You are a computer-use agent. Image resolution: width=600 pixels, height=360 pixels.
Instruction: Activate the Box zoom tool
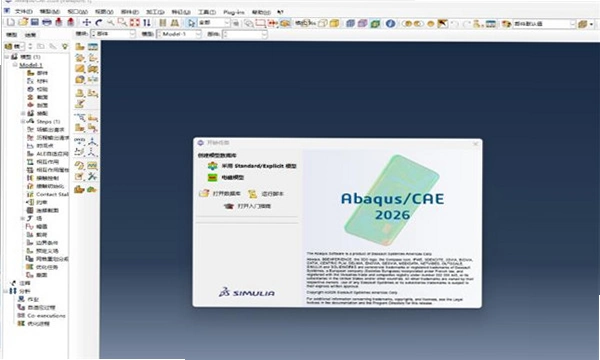(122, 23)
